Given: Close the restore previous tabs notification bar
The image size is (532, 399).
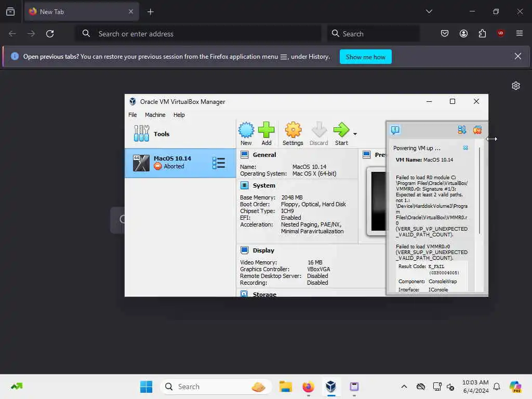Looking at the screenshot, I should (x=517, y=56).
